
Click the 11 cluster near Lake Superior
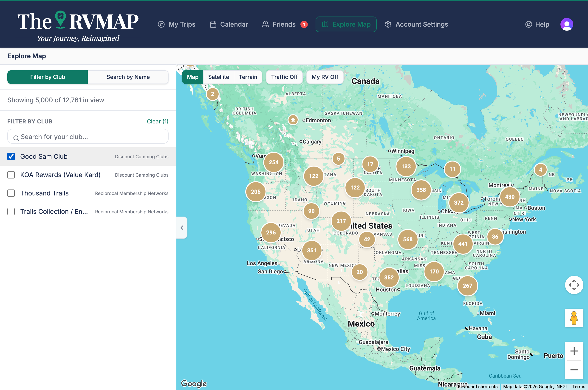452,169
